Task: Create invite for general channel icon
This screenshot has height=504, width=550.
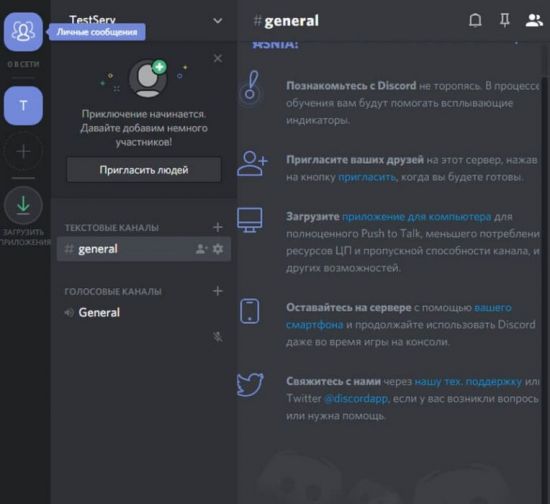Action: pyautogui.click(x=201, y=249)
